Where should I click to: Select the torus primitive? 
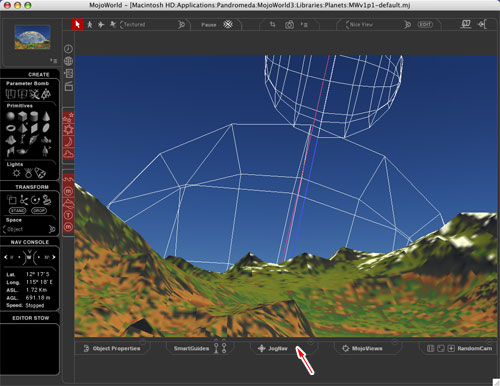pyautogui.click(x=11, y=128)
